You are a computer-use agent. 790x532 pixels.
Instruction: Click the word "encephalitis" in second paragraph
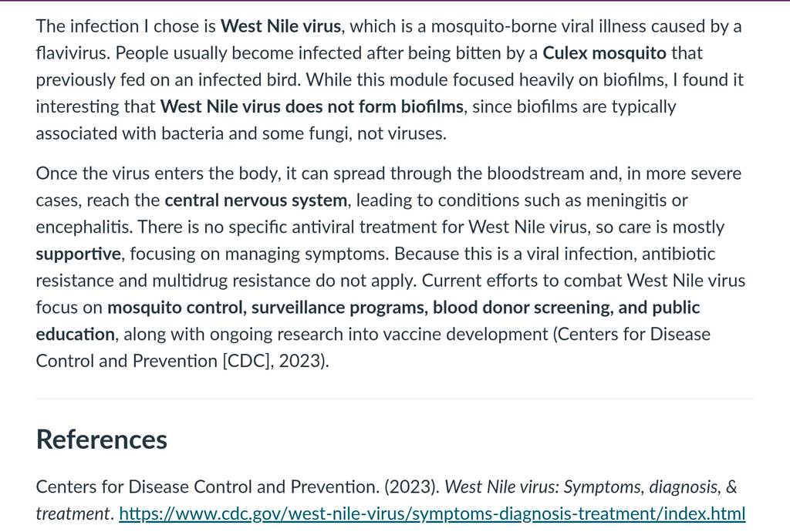pos(82,227)
